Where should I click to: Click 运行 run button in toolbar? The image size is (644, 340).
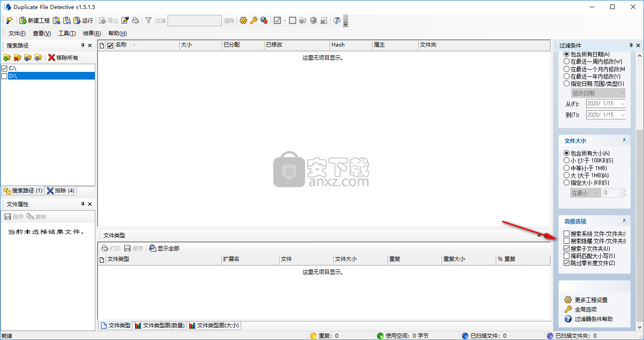point(83,20)
